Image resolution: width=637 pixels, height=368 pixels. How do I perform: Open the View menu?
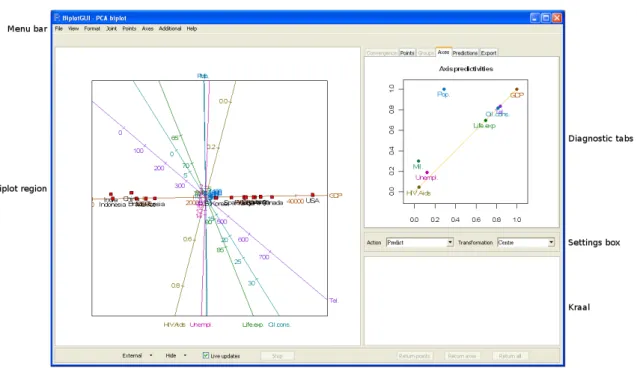tap(74, 29)
